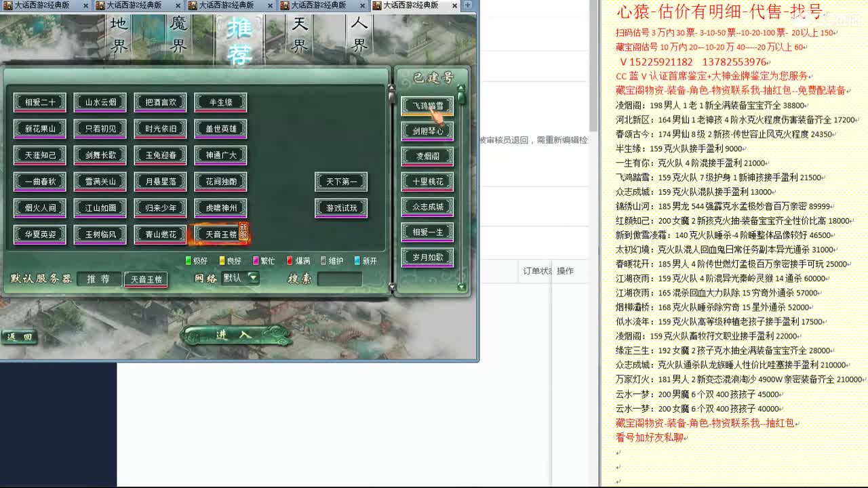Choose 相爱一生 in the 已建号 list
This screenshot has width=868, height=488.
coord(427,232)
